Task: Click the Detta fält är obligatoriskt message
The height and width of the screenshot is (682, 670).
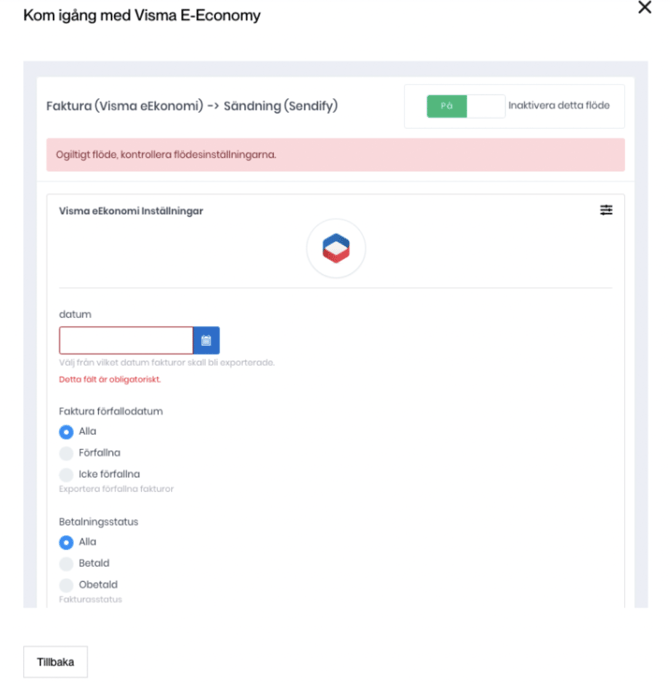Action: coord(110,380)
